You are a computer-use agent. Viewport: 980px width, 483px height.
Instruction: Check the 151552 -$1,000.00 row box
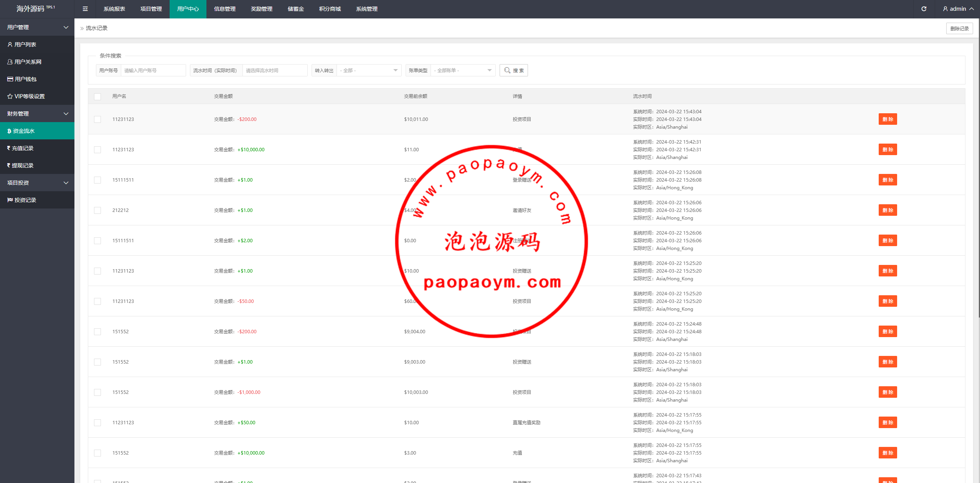point(97,392)
